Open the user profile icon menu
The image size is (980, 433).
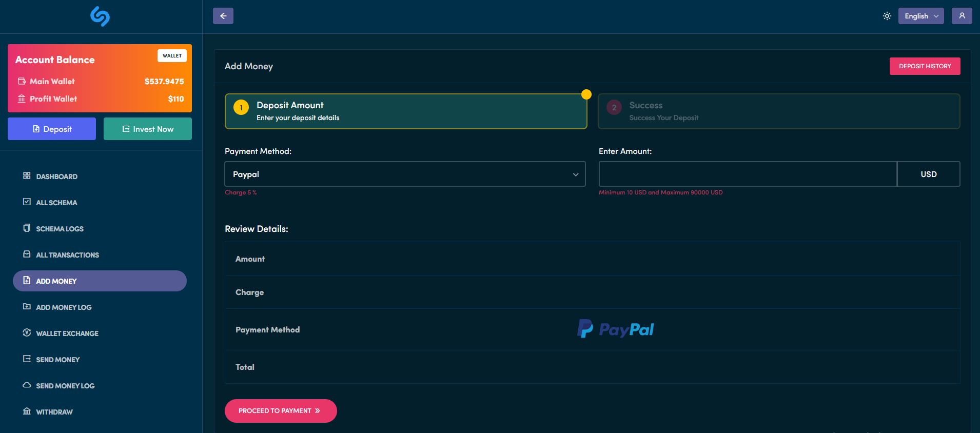[x=962, y=16]
